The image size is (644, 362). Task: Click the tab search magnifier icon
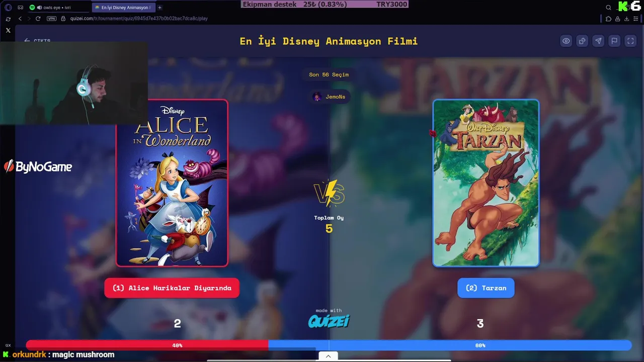(x=608, y=8)
